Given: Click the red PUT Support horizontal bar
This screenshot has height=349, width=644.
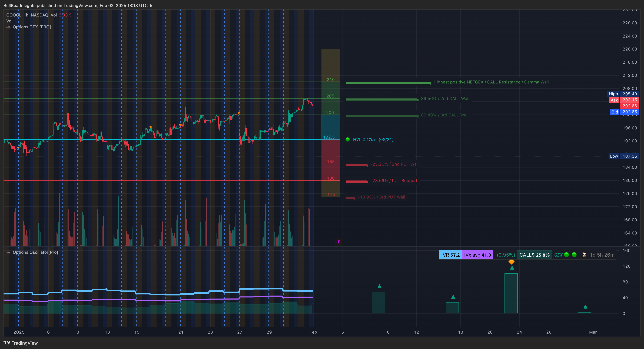Looking at the screenshot, I should tap(357, 182).
